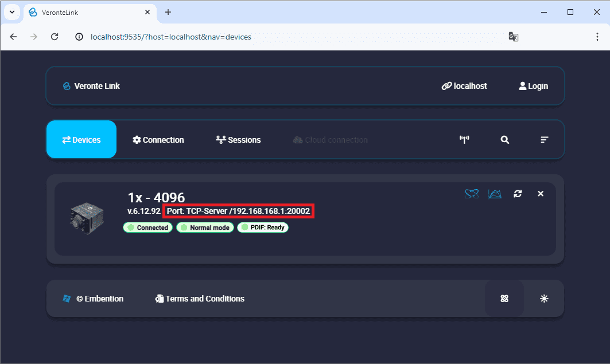The width and height of the screenshot is (610, 364).
Task: Click the atom icon in footer
Action: (504, 299)
